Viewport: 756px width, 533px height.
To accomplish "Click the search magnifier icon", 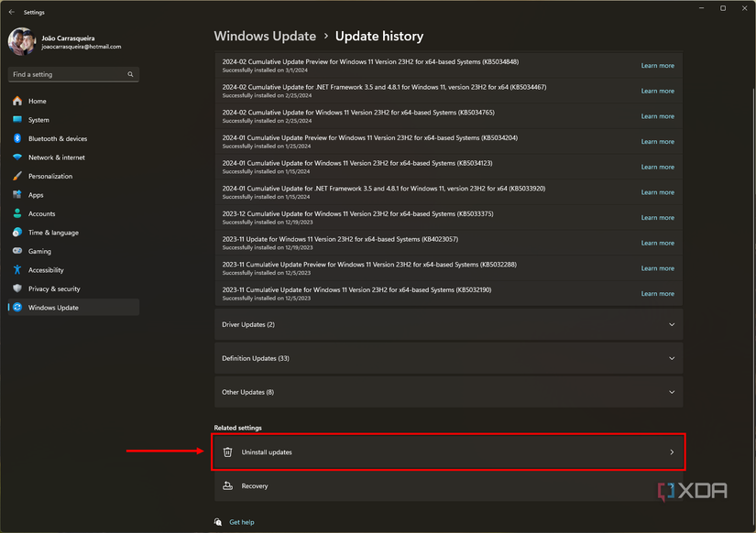I will [130, 74].
